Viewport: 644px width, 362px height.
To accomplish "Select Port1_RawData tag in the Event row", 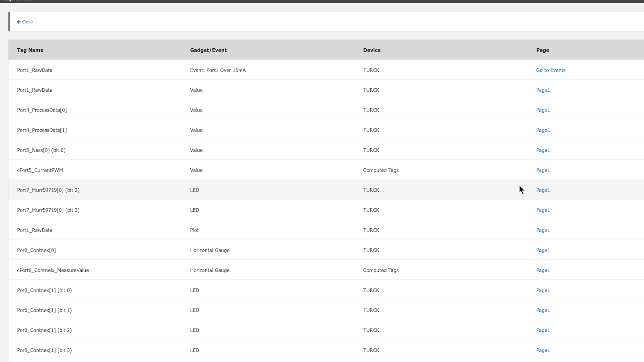I will coord(35,70).
